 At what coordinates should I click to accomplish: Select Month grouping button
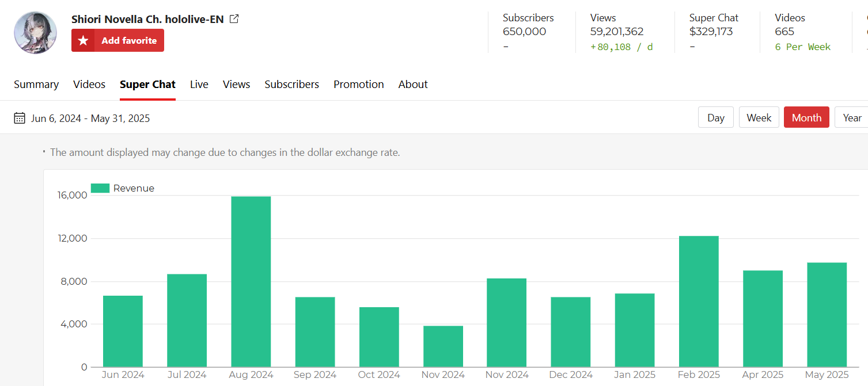click(x=806, y=117)
